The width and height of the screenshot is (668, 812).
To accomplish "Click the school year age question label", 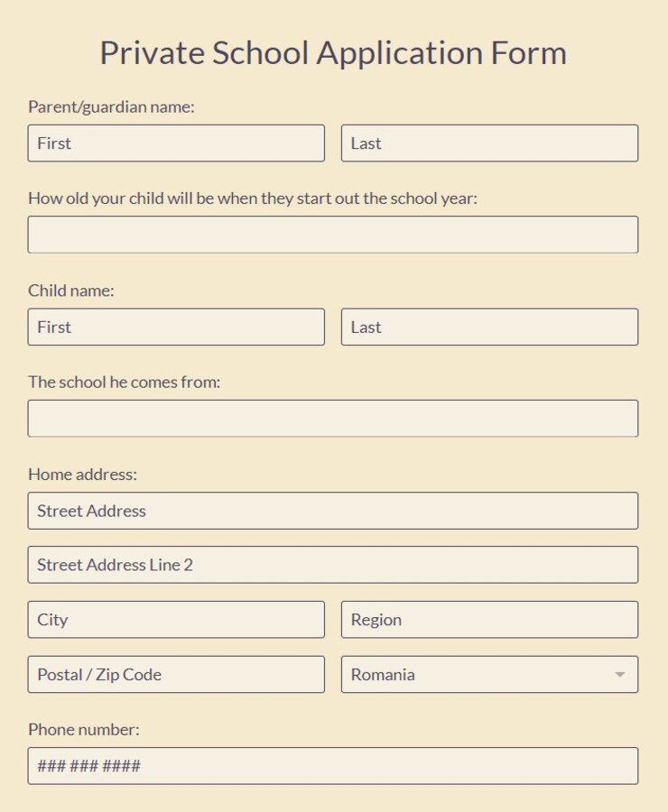I will [254, 198].
